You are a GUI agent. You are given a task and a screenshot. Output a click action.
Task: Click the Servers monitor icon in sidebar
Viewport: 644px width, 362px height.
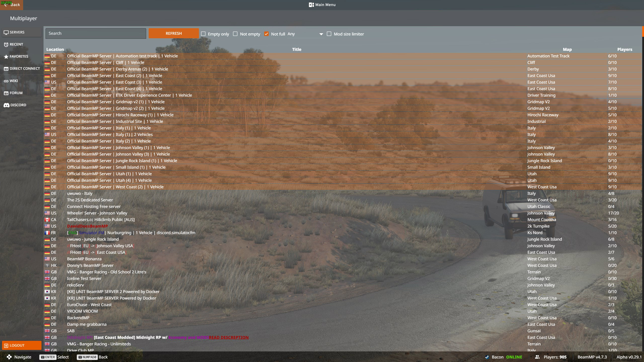(x=6, y=32)
